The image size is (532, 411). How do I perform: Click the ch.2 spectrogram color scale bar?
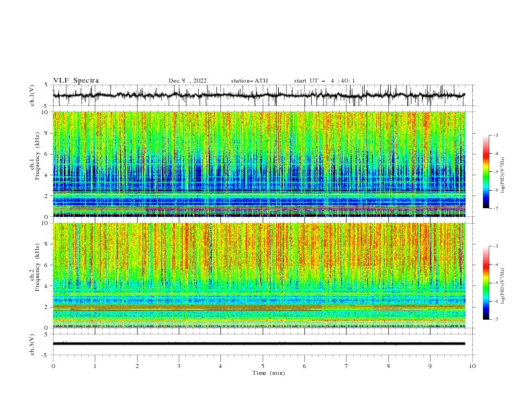pyautogui.click(x=486, y=283)
